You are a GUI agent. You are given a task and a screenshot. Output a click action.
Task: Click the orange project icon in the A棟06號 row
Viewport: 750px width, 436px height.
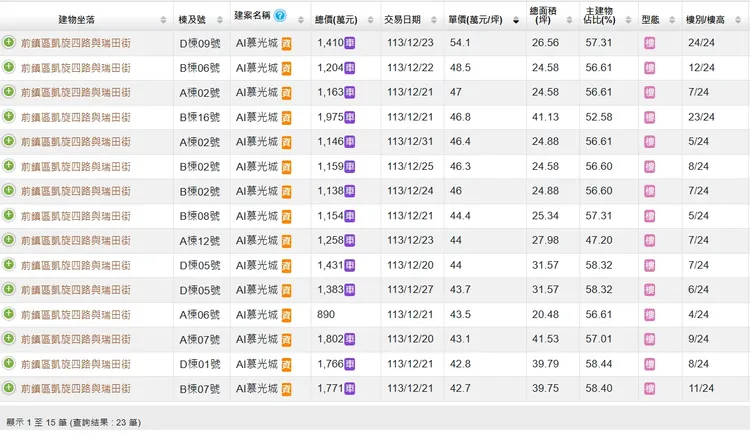pos(286,315)
